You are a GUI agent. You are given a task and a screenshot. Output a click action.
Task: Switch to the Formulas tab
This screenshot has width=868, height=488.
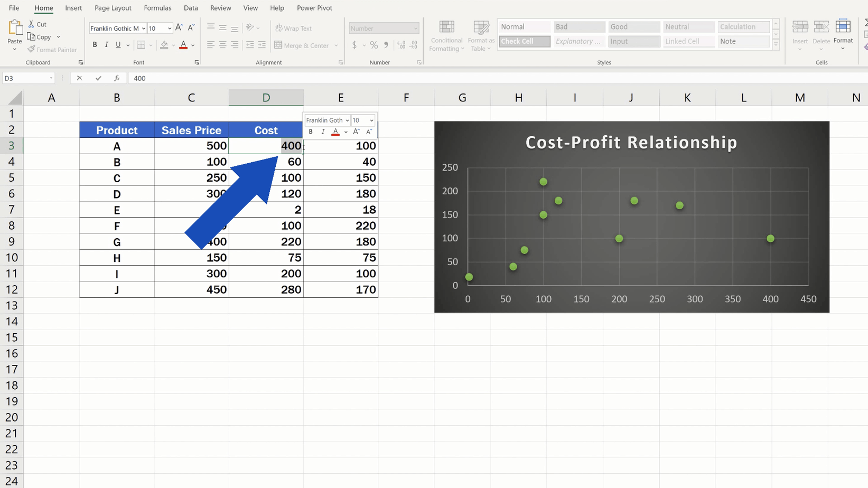click(157, 8)
